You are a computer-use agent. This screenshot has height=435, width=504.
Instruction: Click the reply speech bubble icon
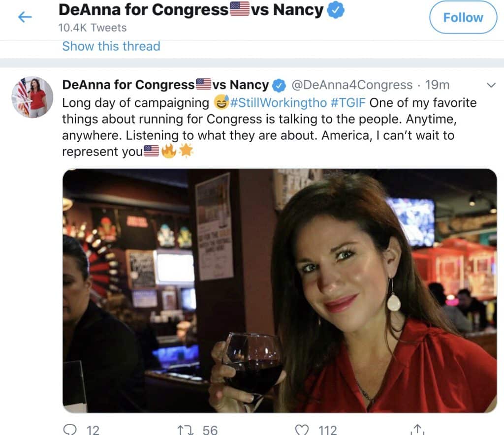(x=71, y=430)
